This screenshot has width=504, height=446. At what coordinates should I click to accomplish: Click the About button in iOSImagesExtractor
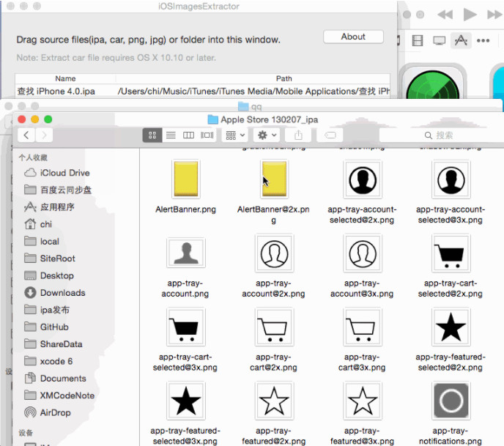tap(353, 37)
